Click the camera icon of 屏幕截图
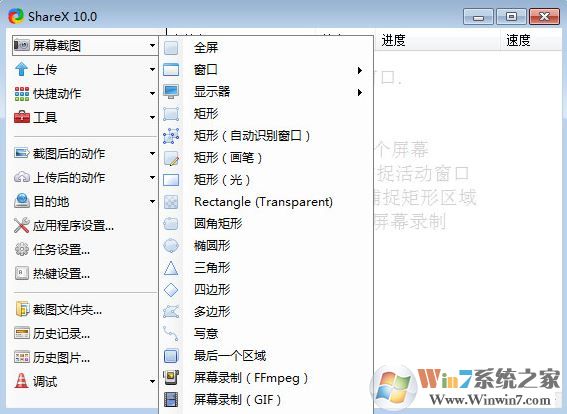 [x=22, y=46]
